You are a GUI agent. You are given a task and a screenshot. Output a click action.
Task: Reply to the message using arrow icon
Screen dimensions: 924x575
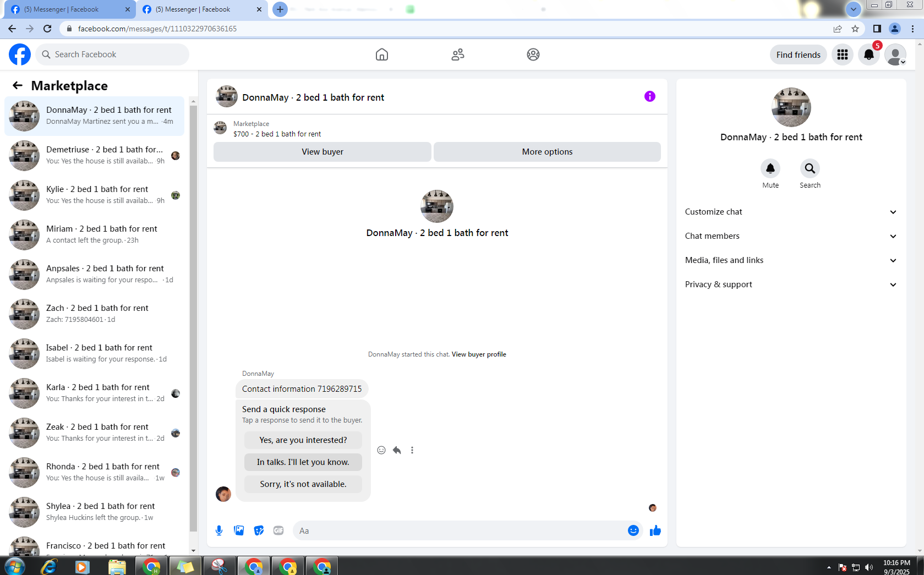point(397,450)
